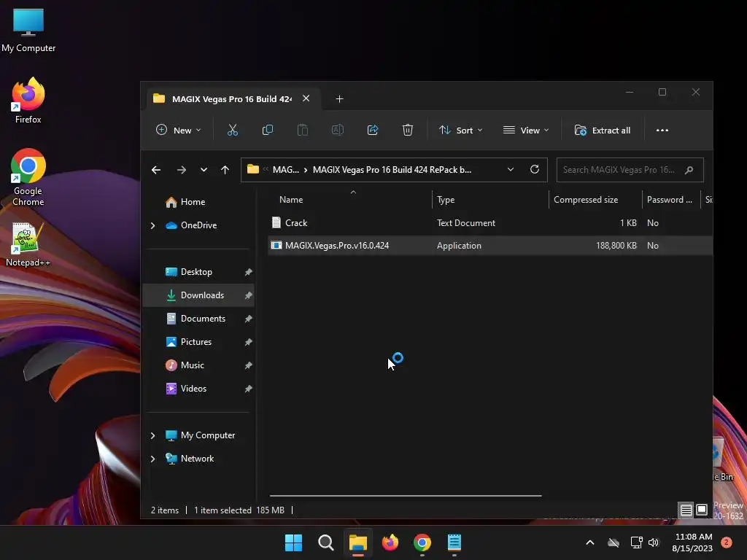Click Notepad app in the taskbar
747x560 pixels.
[x=454, y=542]
